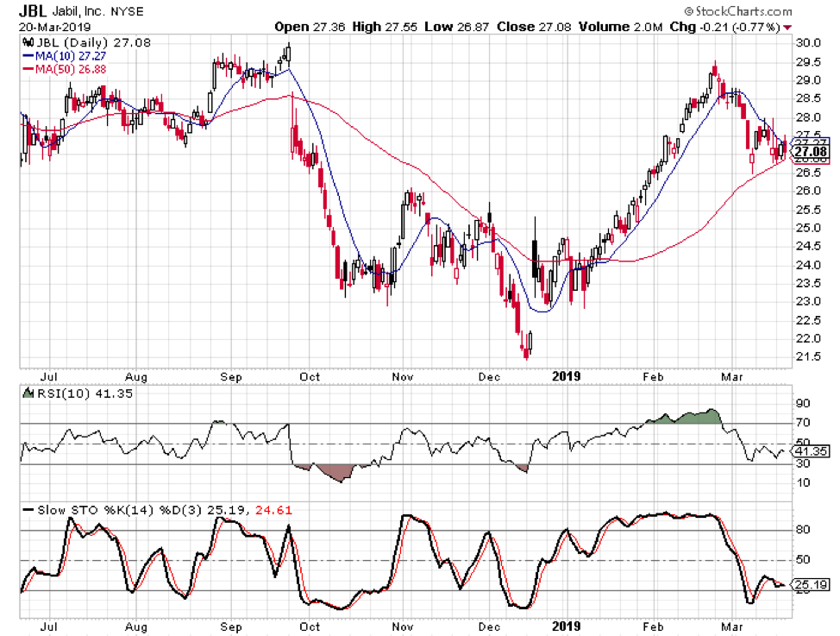Click the 24.0 price axis label
The width and height of the screenshot is (840, 636).
tap(808, 265)
